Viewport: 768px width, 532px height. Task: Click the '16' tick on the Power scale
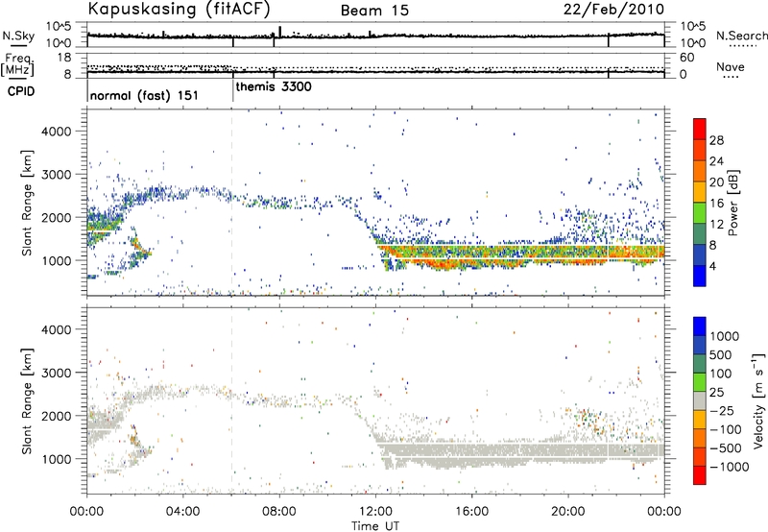(716, 204)
